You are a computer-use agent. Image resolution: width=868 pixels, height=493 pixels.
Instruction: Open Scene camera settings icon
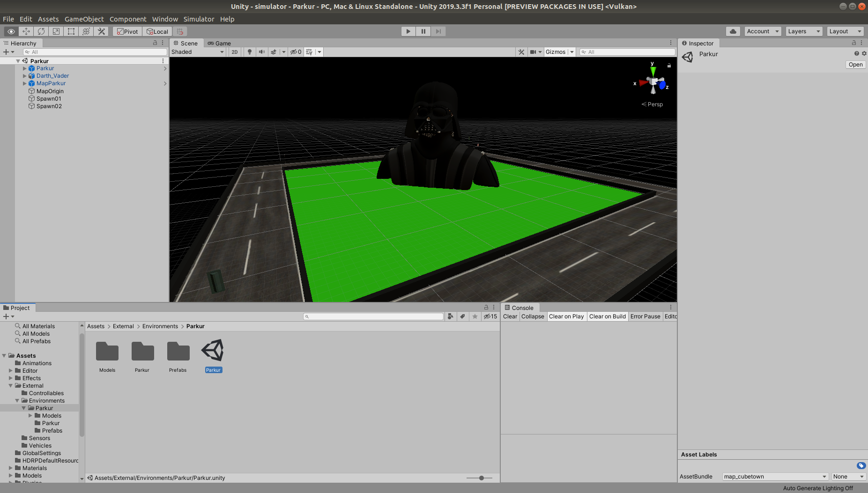tap(533, 52)
